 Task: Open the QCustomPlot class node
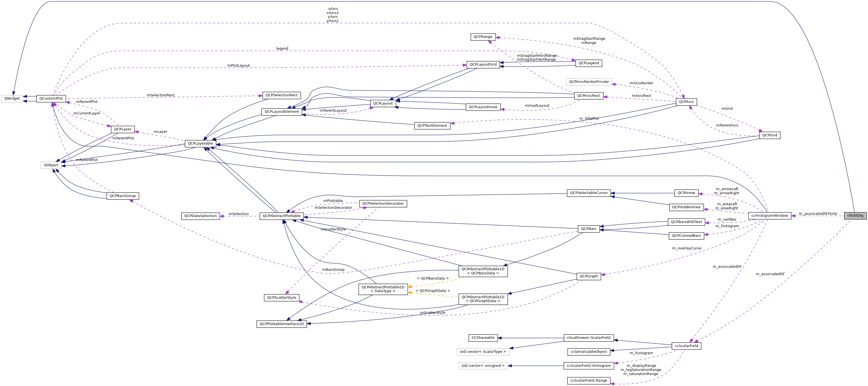coord(51,99)
